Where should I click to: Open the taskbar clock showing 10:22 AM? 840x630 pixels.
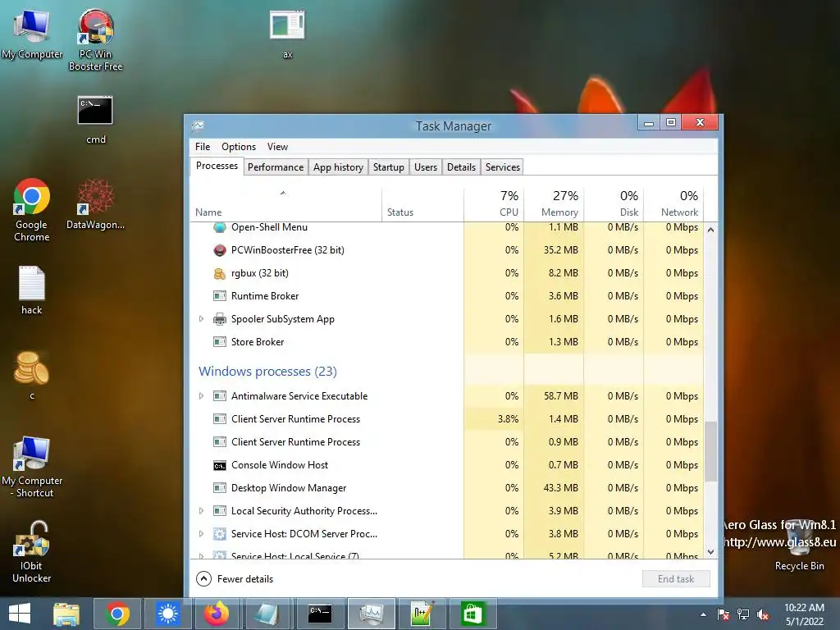point(804,614)
